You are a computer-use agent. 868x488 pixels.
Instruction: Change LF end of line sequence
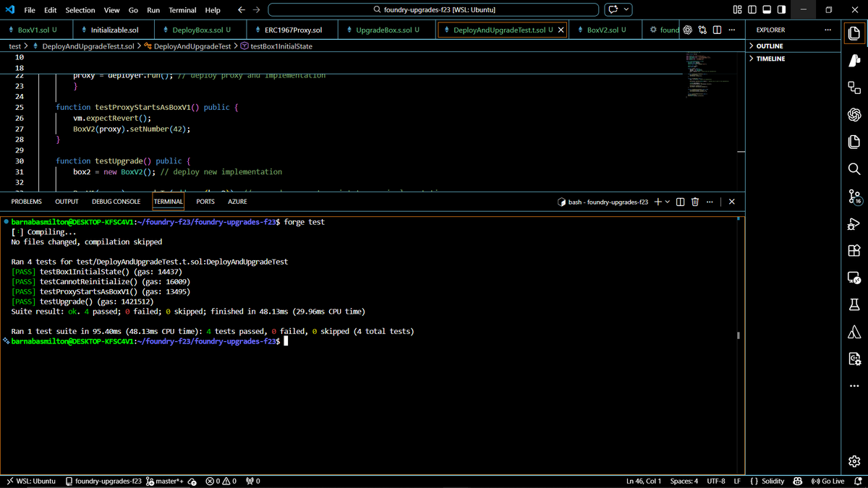(x=737, y=481)
